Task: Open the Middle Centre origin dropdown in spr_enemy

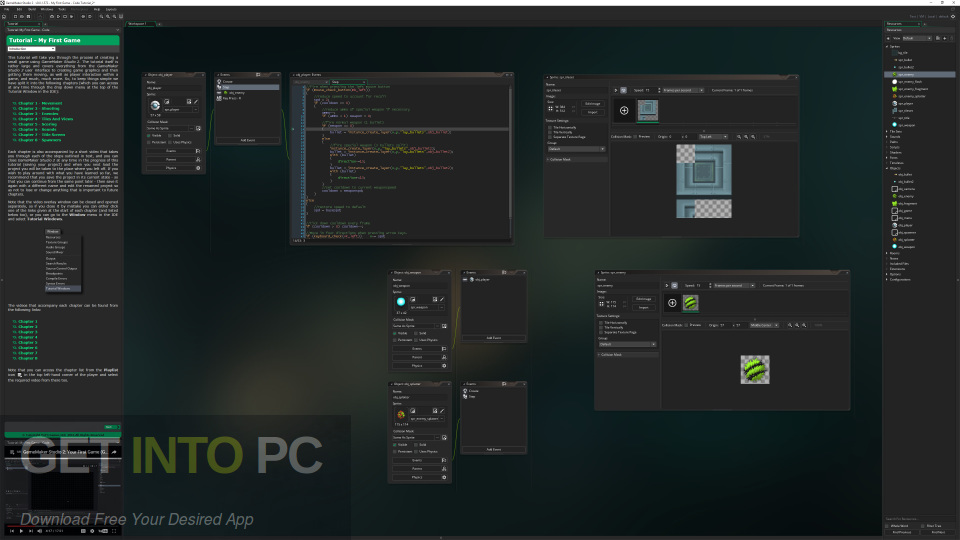Action: pos(764,325)
